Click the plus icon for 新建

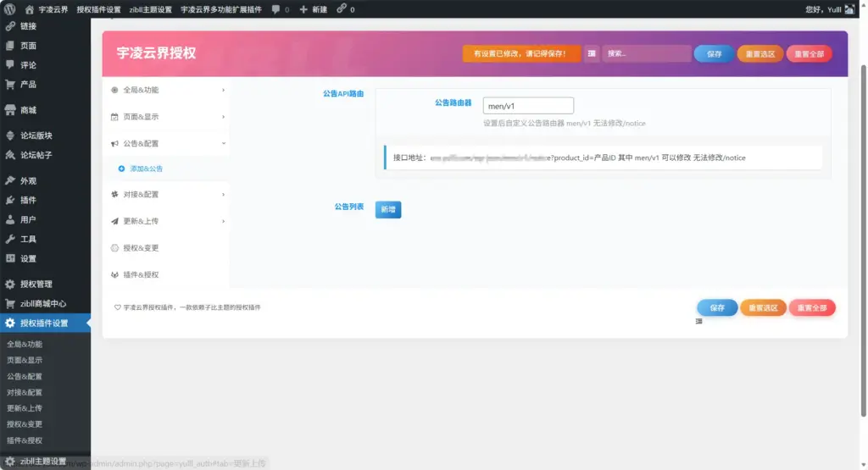(303, 9)
